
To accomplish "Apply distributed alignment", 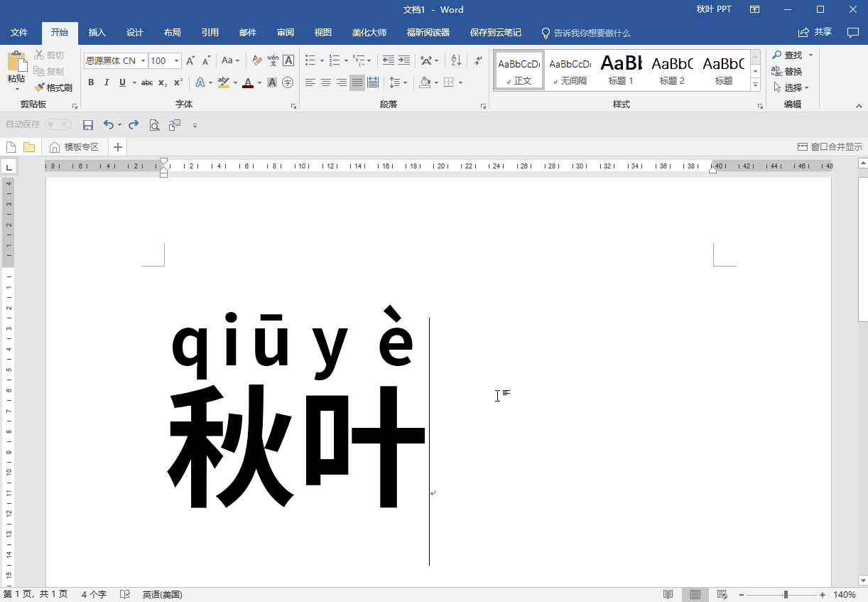I will 373,82.
